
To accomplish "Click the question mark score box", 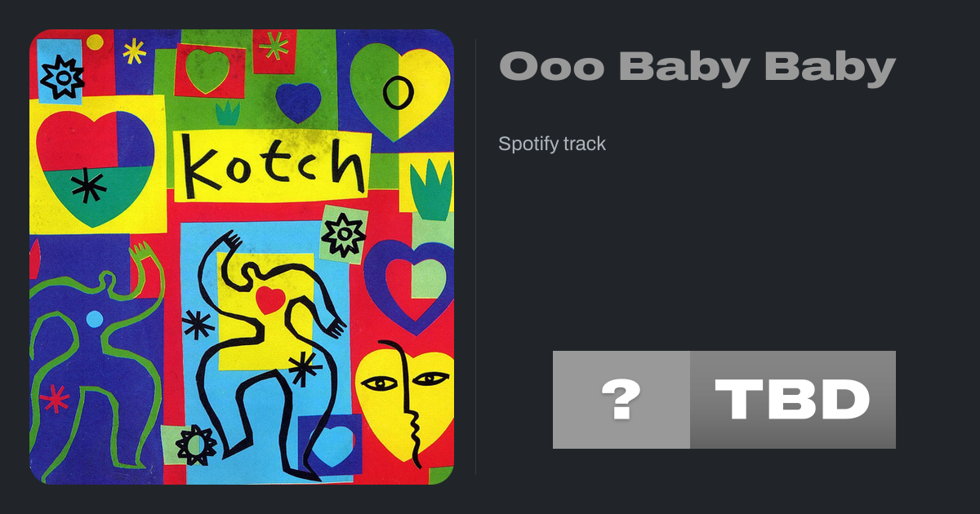I will pyautogui.click(x=621, y=400).
